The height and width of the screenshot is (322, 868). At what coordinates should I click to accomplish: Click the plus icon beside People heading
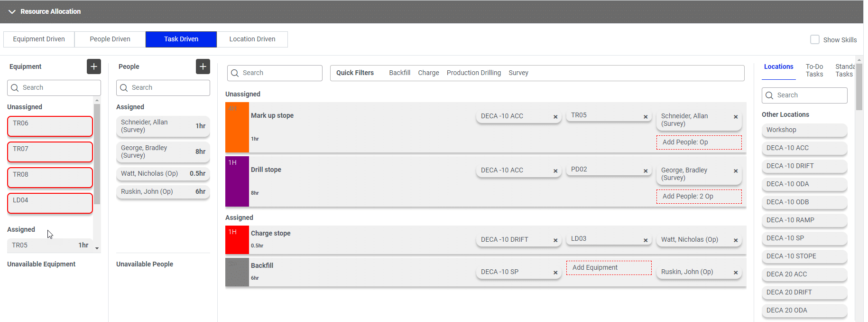tap(203, 66)
